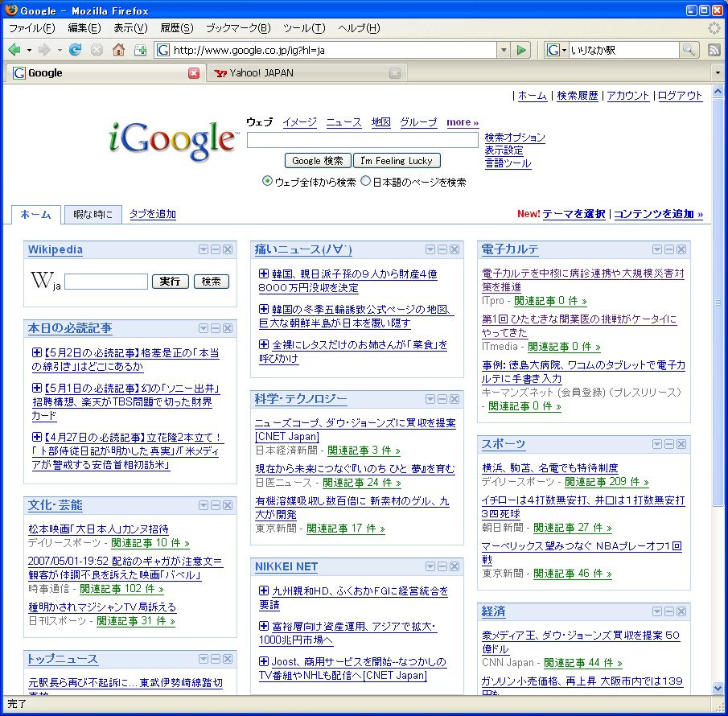
Task: Minimize the Wikipedia gadget
Action: click(x=216, y=249)
